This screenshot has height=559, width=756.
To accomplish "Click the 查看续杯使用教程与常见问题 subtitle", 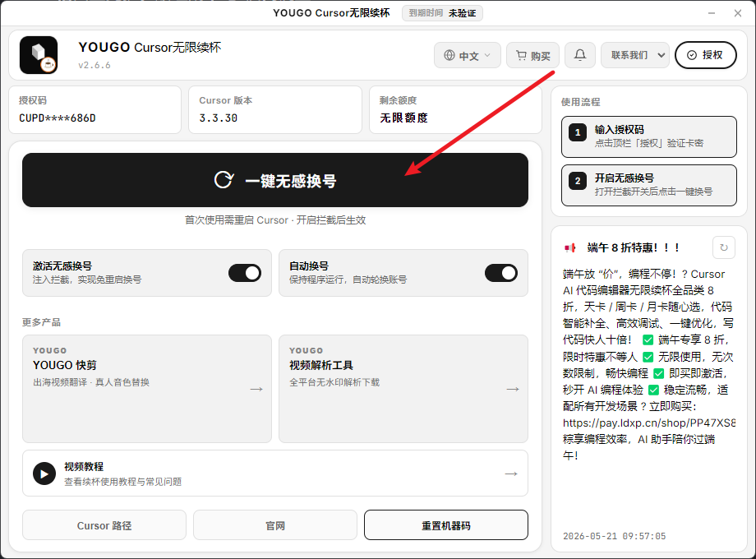I will [x=123, y=482].
